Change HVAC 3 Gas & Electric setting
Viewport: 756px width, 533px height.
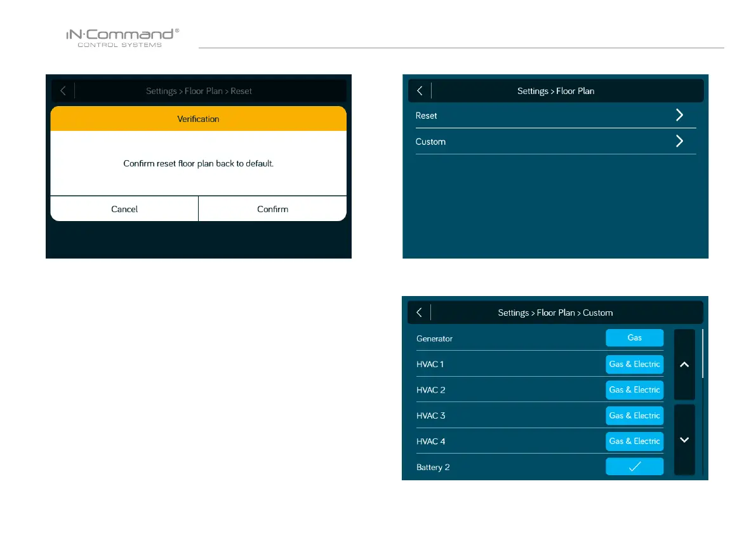click(635, 415)
